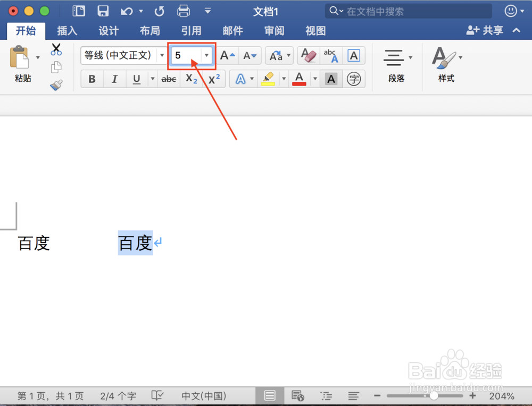Image resolution: width=532 pixels, height=406 pixels.
Task: Click the Phonetic Guide abc icon
Action: pos(330,55)
